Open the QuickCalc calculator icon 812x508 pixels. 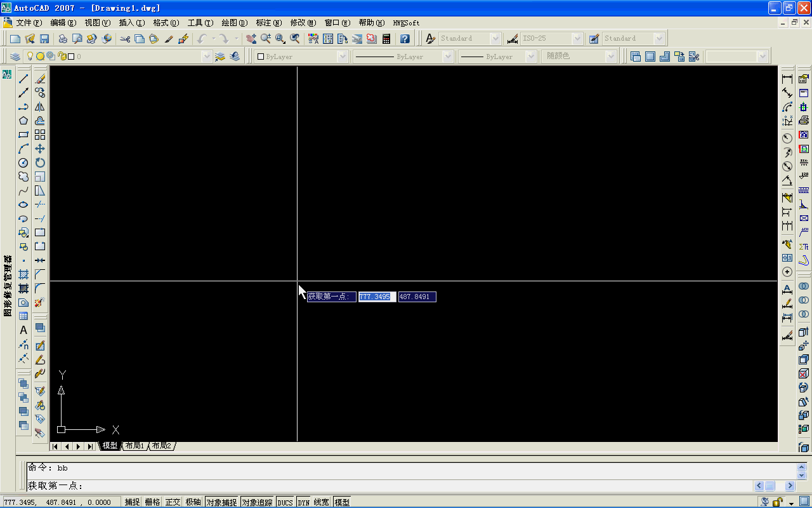point(386,39)
